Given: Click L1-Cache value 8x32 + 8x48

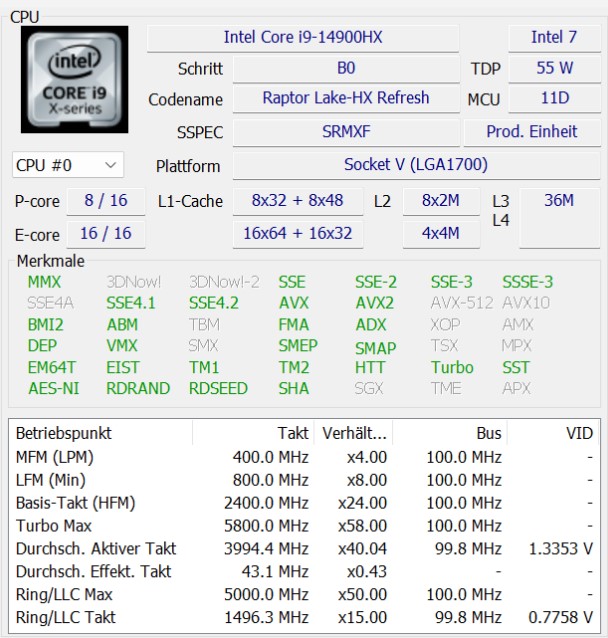Looking at the screenshot, I should [297, 201].
